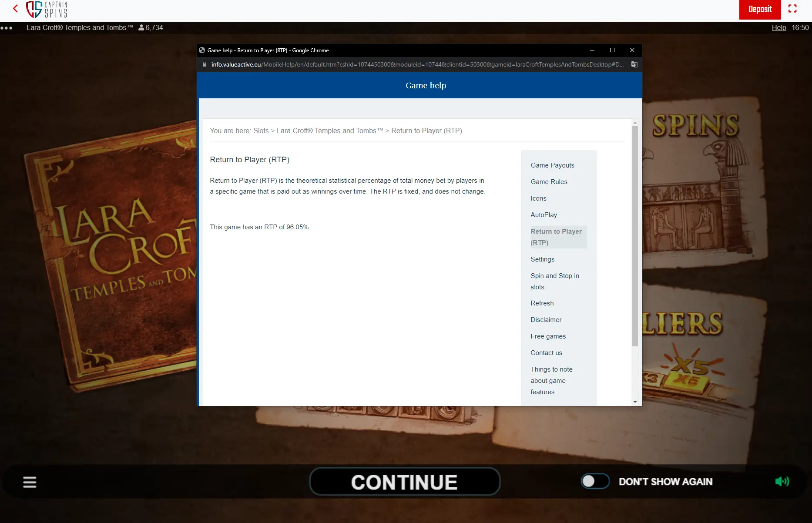Click the red Deposit button
The height and width of the screenshot is (523, 812).
click(x=760, y=10)
